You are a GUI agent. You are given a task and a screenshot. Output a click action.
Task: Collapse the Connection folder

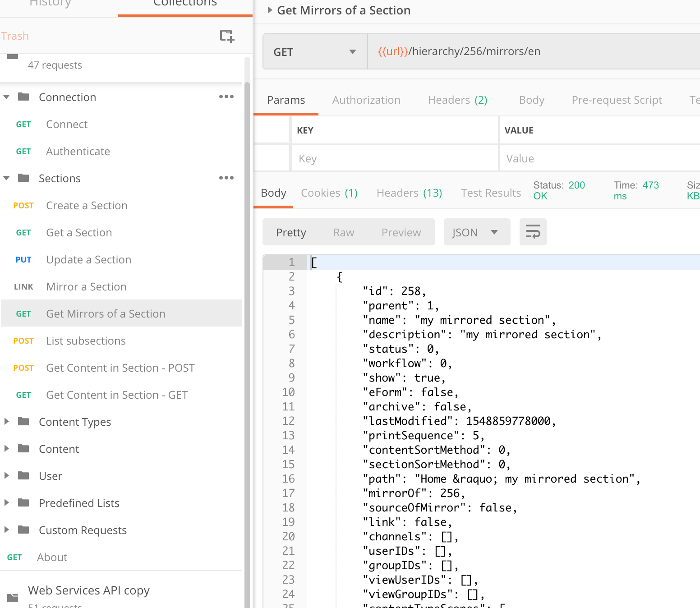click(7, 97)
